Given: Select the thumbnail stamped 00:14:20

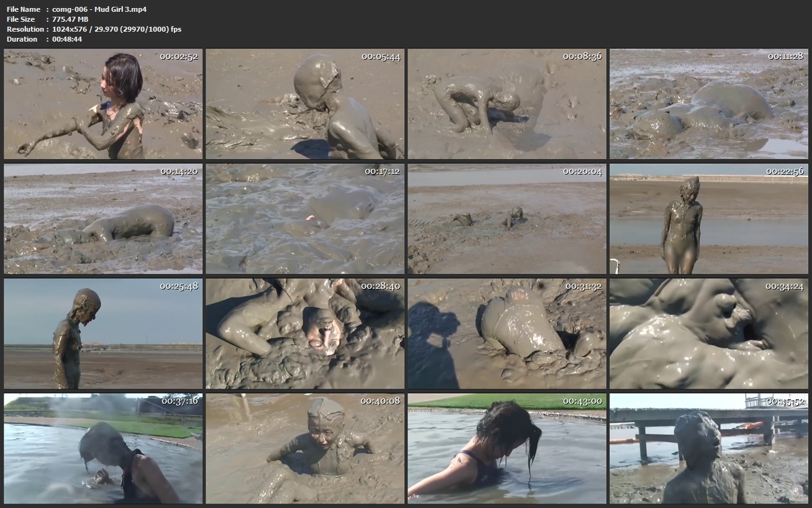Looking at the screenshot, I should coord(103,219).
